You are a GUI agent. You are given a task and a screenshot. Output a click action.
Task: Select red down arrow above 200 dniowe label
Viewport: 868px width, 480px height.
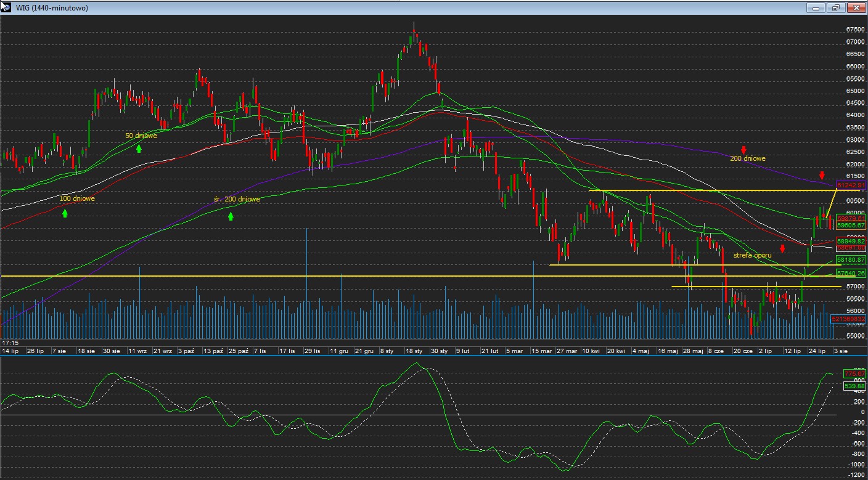pyautogui.click(x=744, y=150)
